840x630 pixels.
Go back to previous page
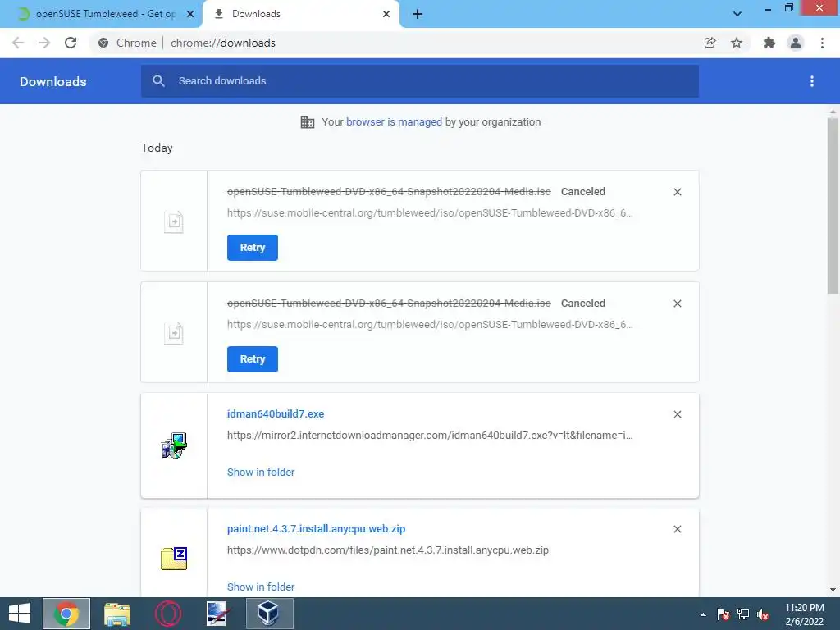18,43
